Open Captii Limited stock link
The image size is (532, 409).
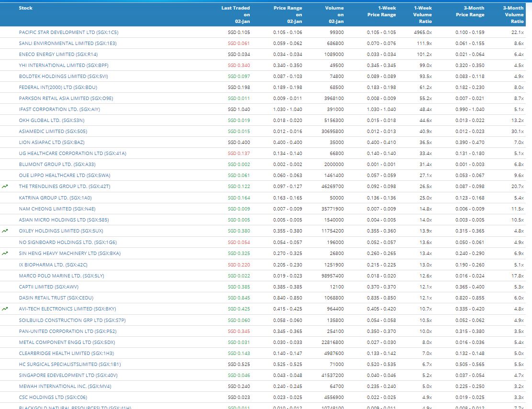[48, 287]
